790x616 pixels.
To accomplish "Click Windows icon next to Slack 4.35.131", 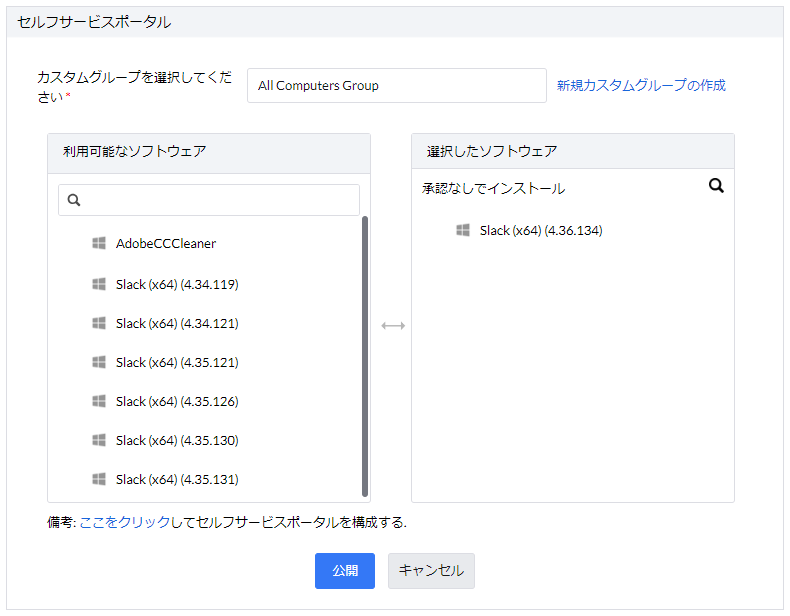I will [99, 479].
